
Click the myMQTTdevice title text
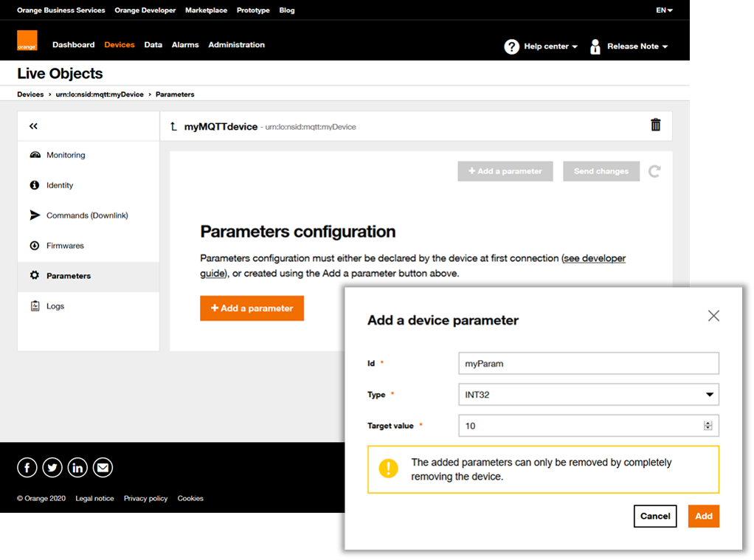[x=221, y=126]
